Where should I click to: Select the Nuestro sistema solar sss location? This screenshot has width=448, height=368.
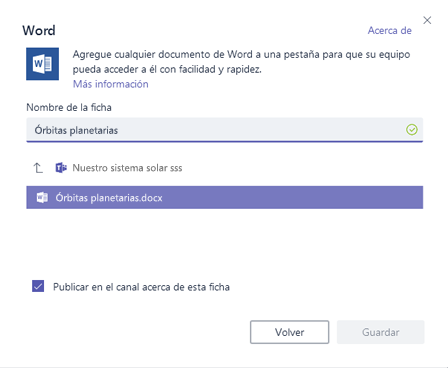(x=127, y=168)
